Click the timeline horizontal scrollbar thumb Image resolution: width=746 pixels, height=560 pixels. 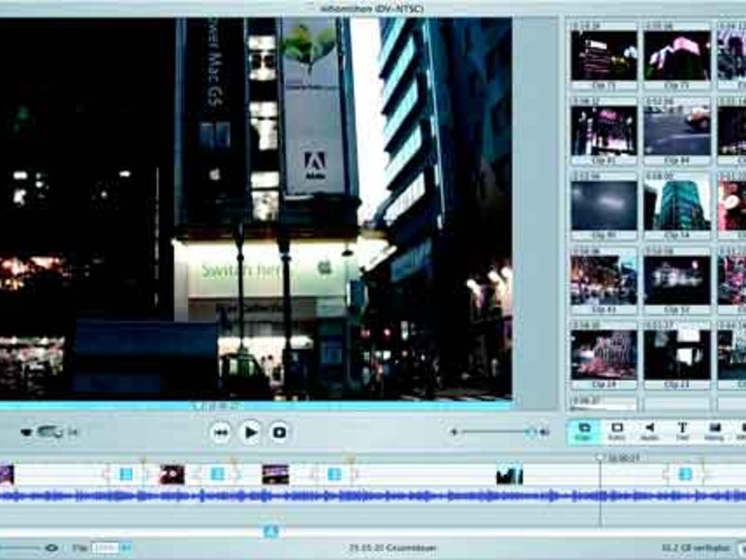pos(270,532)
